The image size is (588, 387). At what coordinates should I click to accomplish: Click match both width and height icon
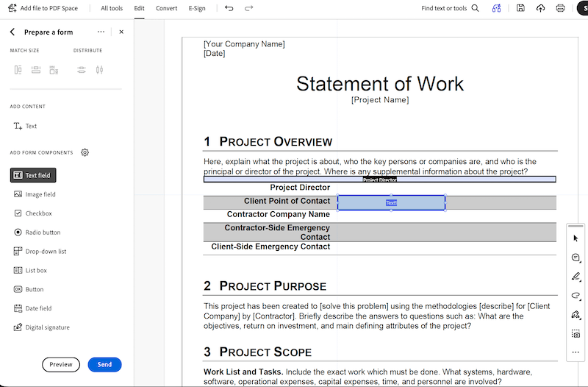pyautogui.click(x=54, y=70)
